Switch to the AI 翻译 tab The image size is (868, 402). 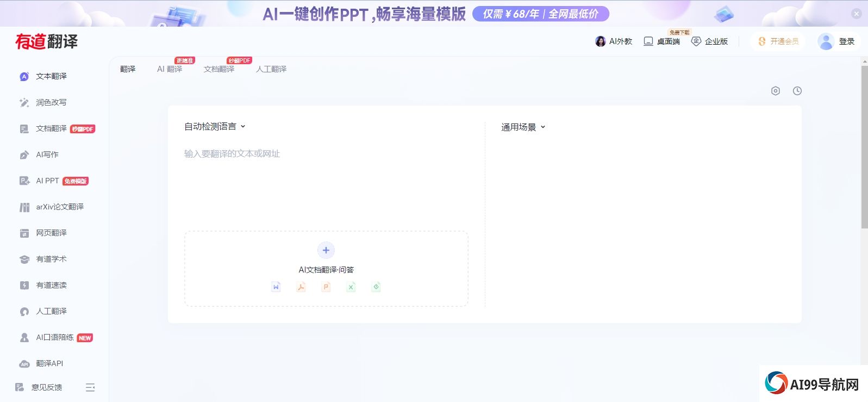pos(170,69)
